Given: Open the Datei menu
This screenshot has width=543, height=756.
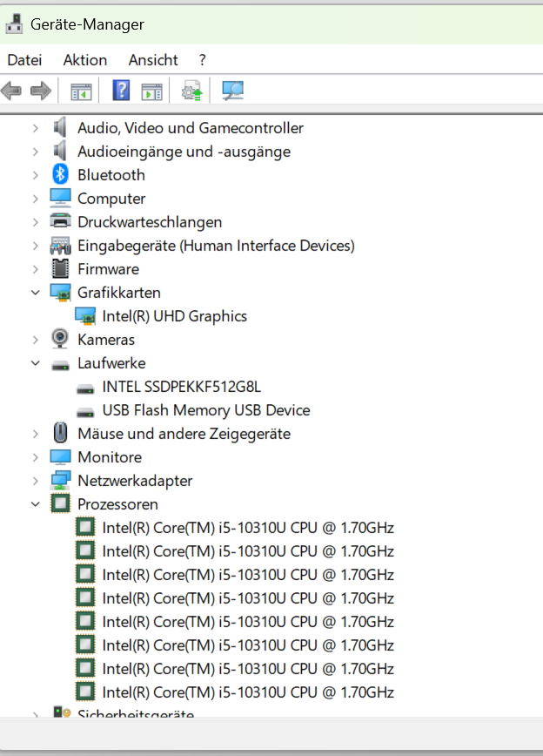Looking at the screenshot, I should point(24,60).
